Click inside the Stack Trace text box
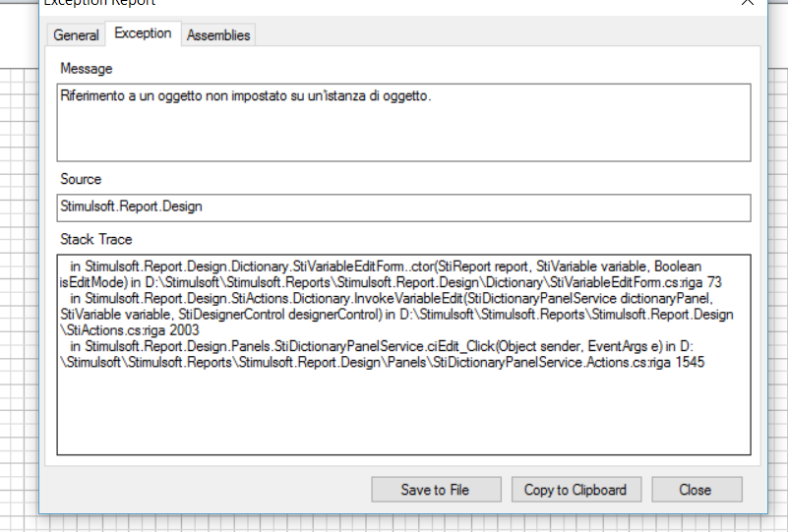788x532 pixels. (x=403, y=355)
